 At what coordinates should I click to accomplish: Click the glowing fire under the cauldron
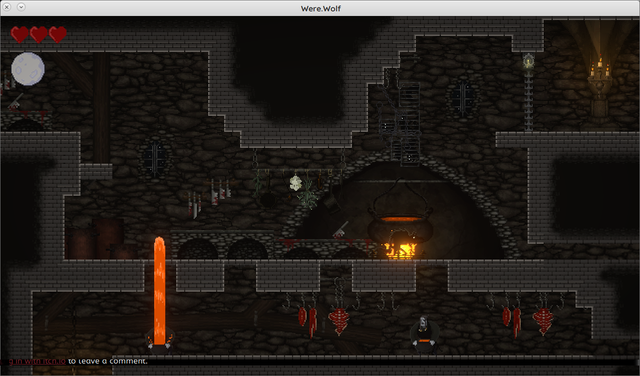[x=401, y=250]
